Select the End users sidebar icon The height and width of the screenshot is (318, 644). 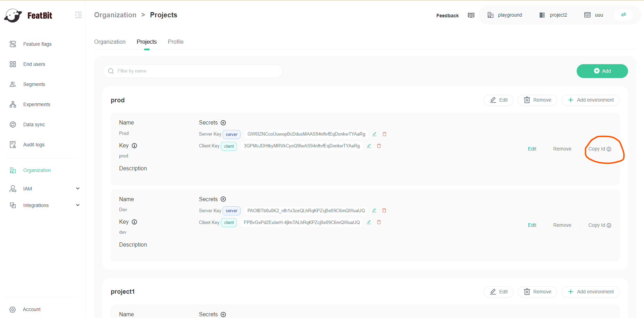[13, 64]
